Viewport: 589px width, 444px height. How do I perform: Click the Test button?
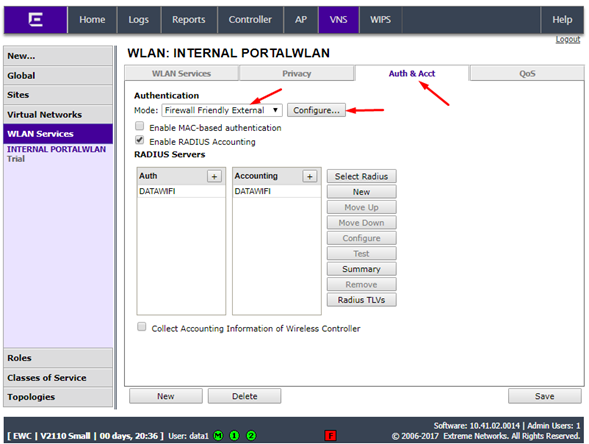pyautogui.click(x=361, y=253)
